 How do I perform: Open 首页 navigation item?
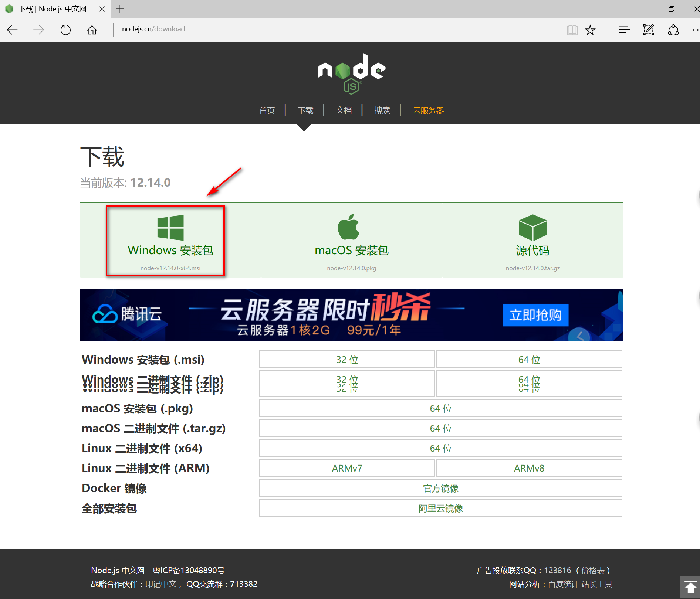click(267, 110)
